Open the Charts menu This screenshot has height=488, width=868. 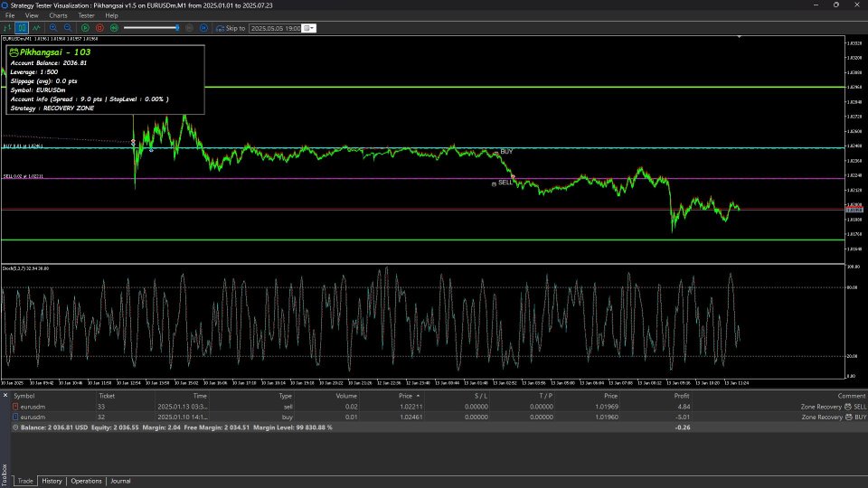tap(58, 15)
